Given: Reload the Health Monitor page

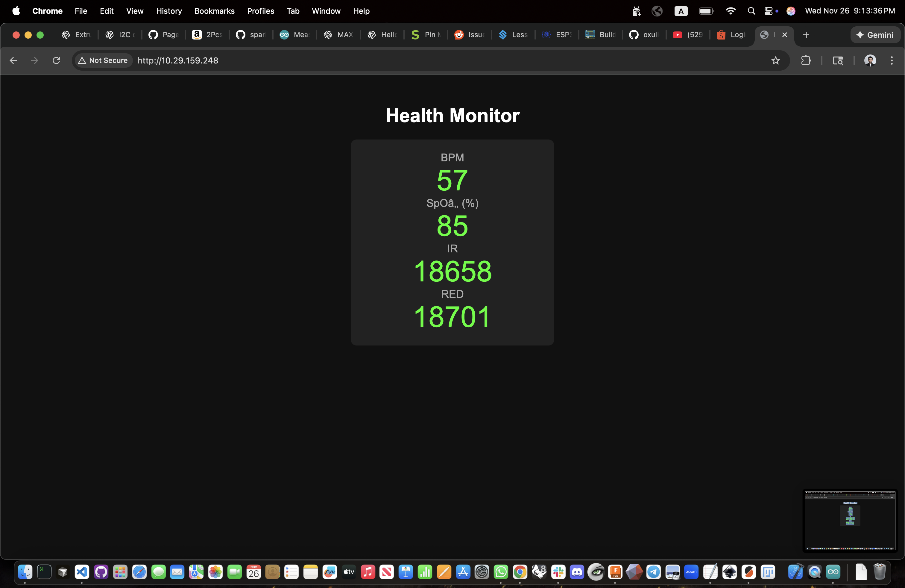Looking at the screenshot, I should tap(56, 60).
